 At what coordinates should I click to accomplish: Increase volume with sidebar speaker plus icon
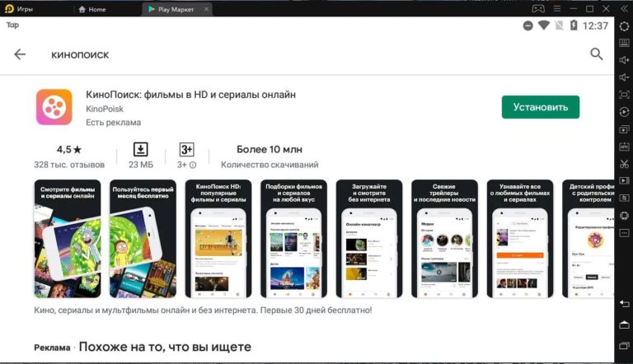(x=624, y=60)
